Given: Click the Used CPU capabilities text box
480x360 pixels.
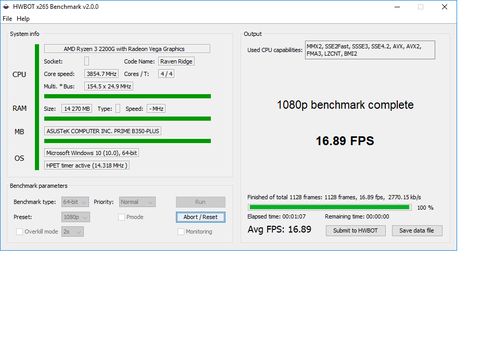Looking at the screenshot, I should click(x=370, y=50).
